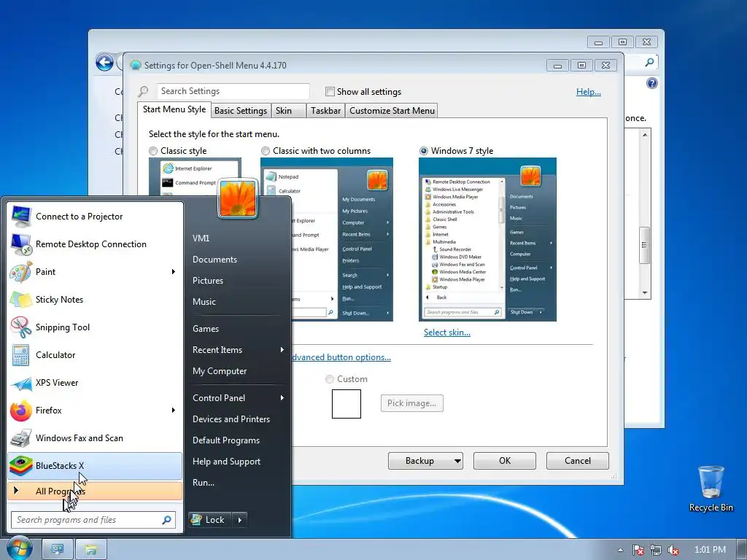The height and width of the screenshot is (560, 747).
Task: Launch BlueStacks X icon
Action: 21,466
